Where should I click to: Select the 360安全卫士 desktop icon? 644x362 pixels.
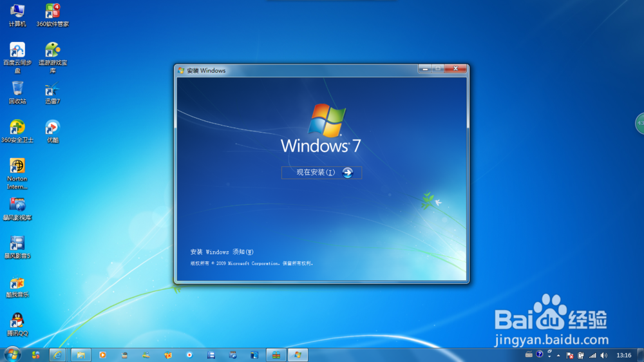click(x=17, y=131)
